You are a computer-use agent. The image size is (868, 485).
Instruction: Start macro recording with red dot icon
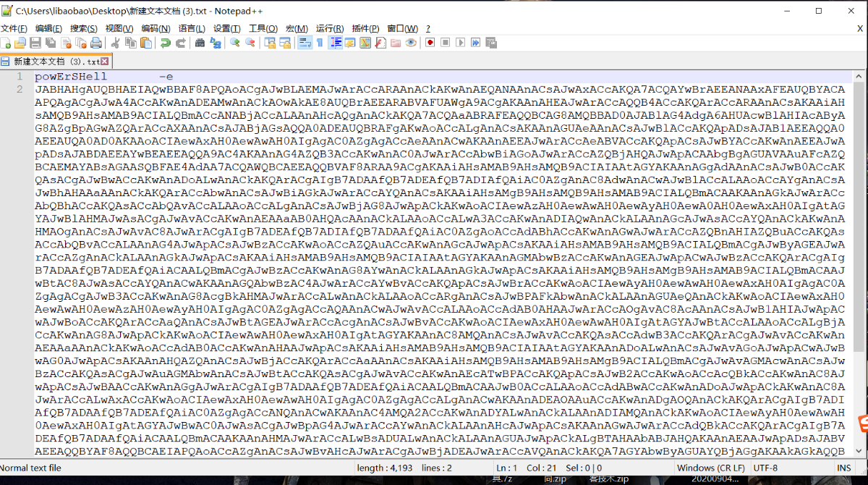pyautogui.click(x=430, y=43)
